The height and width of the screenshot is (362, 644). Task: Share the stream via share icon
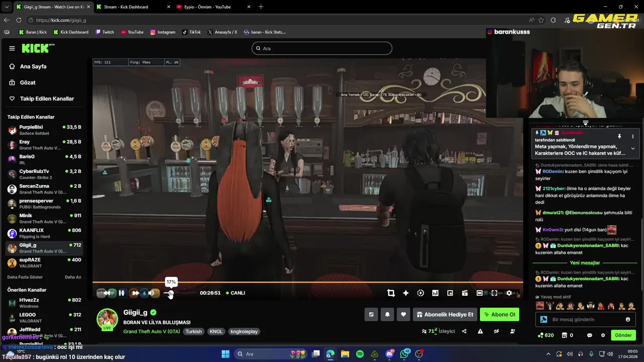click(x=464, y=331)
